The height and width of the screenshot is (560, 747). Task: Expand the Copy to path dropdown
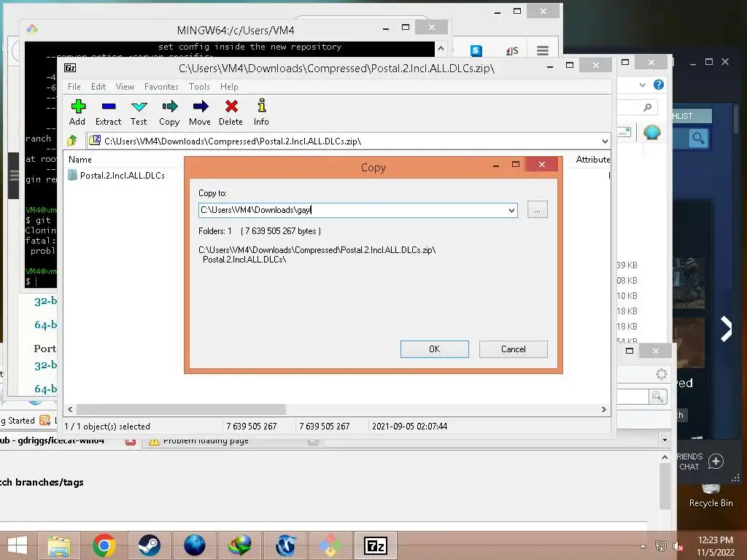click(511, 211)
